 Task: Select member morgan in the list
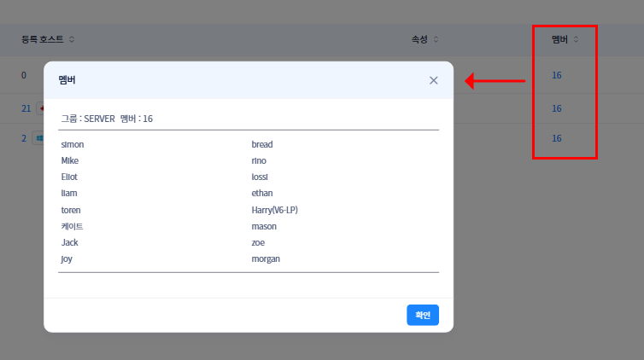(266, 258)
